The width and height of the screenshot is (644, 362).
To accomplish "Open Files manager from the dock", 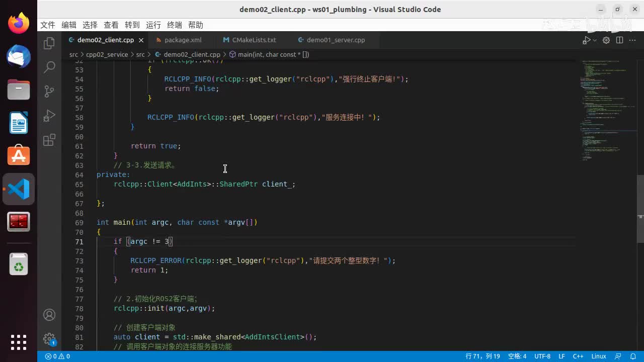I will tap(19, 89).
